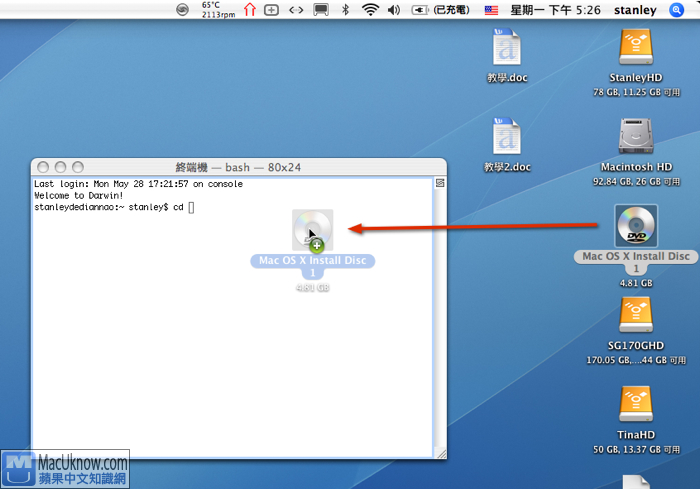Select the StanleyHD drive icon
The image size is (700, 489).
pos(636,47)
